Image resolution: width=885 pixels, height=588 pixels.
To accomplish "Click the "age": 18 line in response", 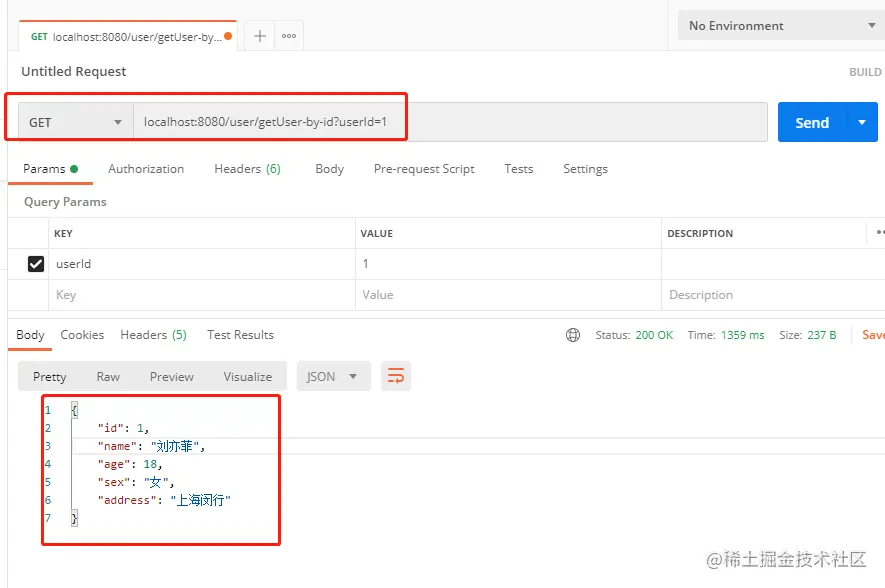I will (130, 464).
